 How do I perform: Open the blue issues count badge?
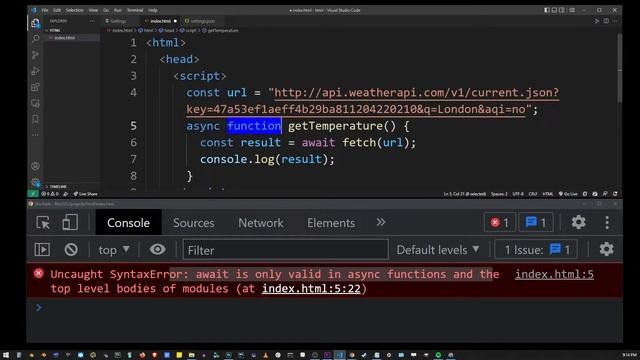[x=536, y=222]
